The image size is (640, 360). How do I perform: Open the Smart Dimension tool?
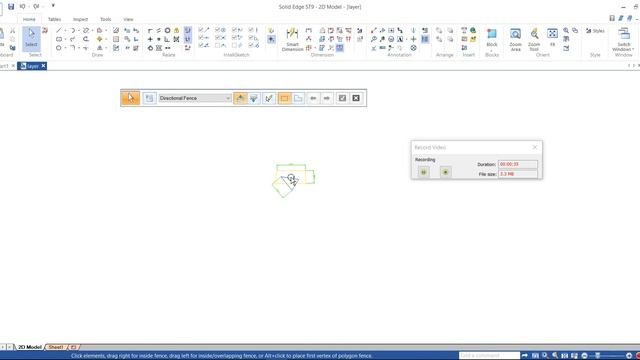(293, 40)
